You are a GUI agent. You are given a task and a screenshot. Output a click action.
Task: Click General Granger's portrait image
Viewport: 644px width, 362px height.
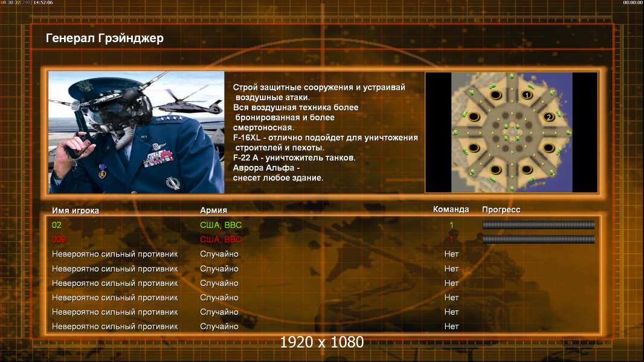pos(137,132)
